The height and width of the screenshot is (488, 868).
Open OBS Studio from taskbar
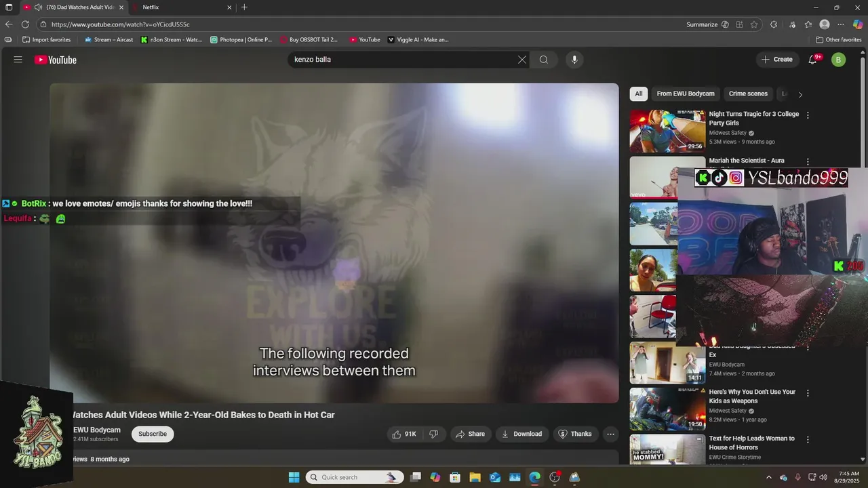point(555,477)
